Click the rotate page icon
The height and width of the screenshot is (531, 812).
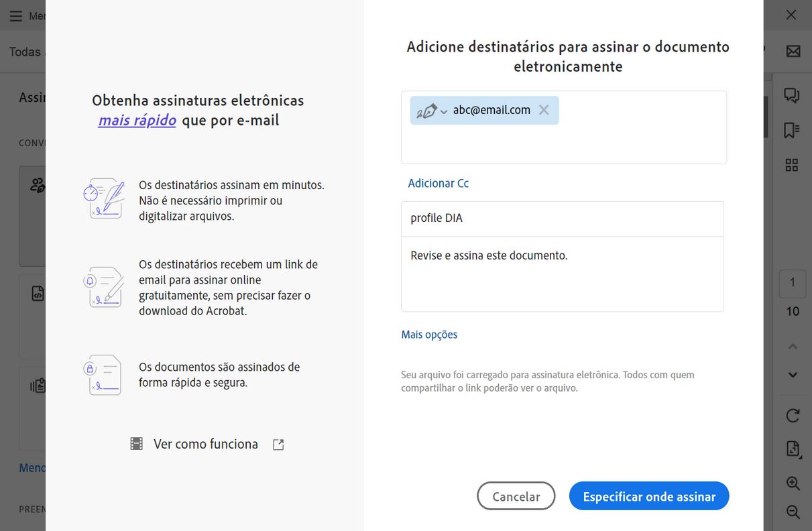point(793,416)
